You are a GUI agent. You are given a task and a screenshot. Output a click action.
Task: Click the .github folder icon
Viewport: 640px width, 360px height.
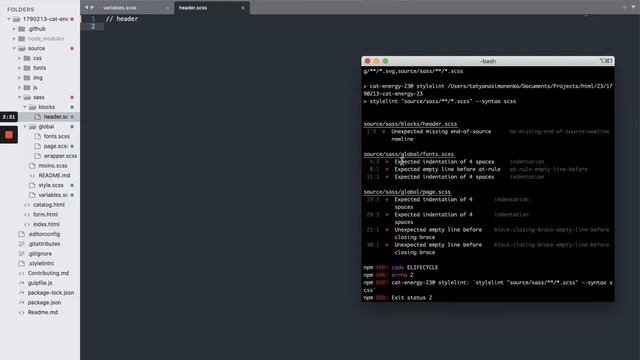point(22,29)
